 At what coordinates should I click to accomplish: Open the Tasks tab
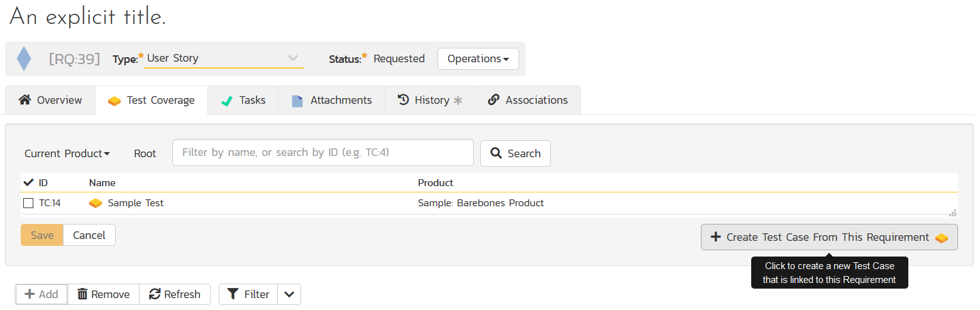(243, 100)
